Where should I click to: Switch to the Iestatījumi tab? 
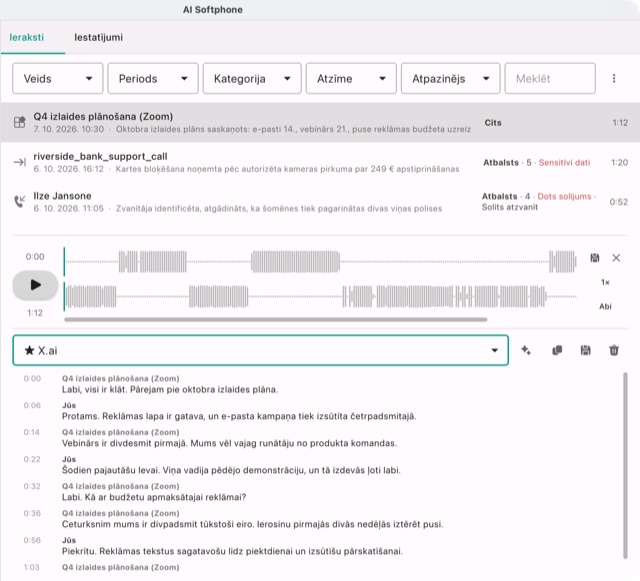point(98,37)
